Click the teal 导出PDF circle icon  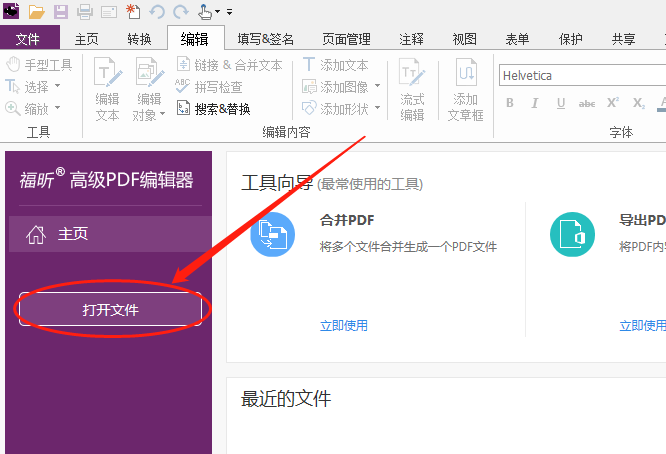(572, 234)
